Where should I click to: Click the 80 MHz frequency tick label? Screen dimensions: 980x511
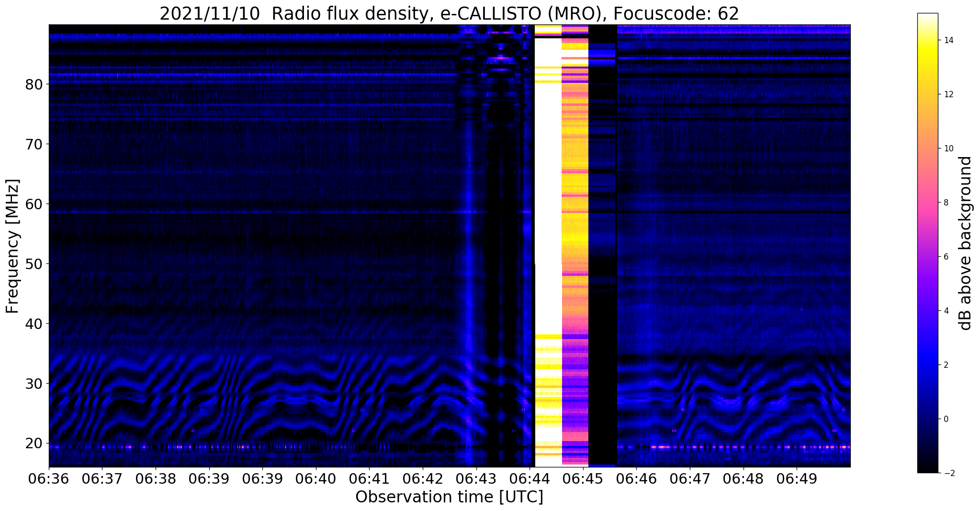click(34, 84)
